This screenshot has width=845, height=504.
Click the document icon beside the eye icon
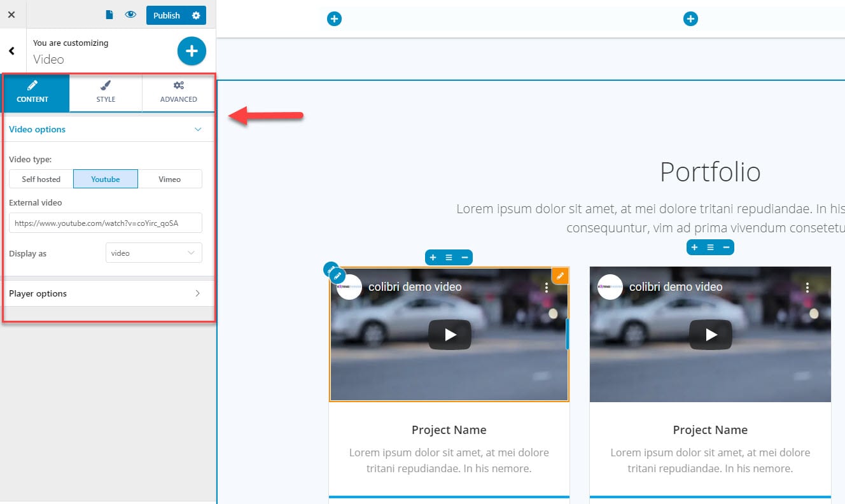pyautogui.click(x=109, y=14)
